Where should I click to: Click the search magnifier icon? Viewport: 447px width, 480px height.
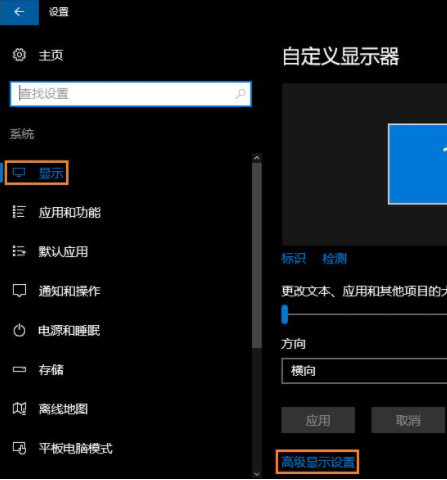point(240,94)
